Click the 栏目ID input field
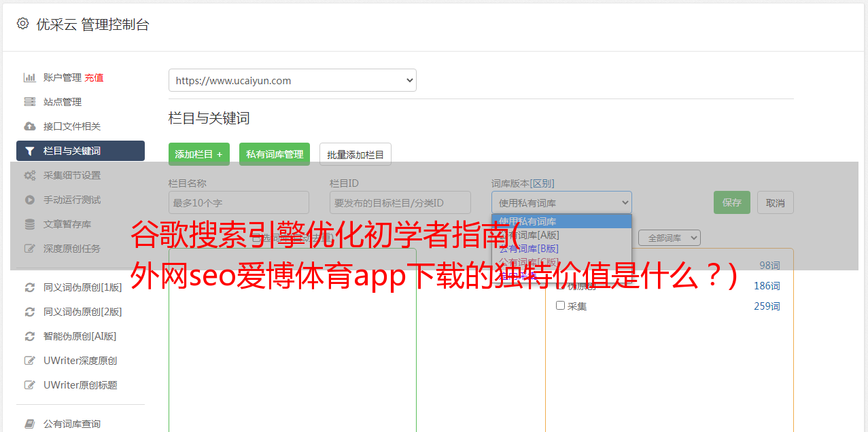868x432 pixels. click(x=400, y=202)
